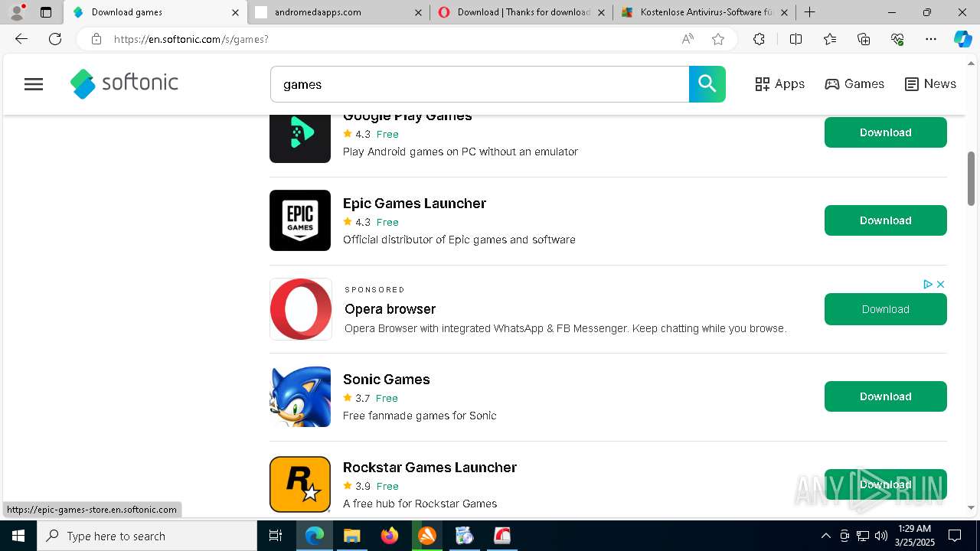
Task: Download Sonic Games
Action: pos(885,396)
